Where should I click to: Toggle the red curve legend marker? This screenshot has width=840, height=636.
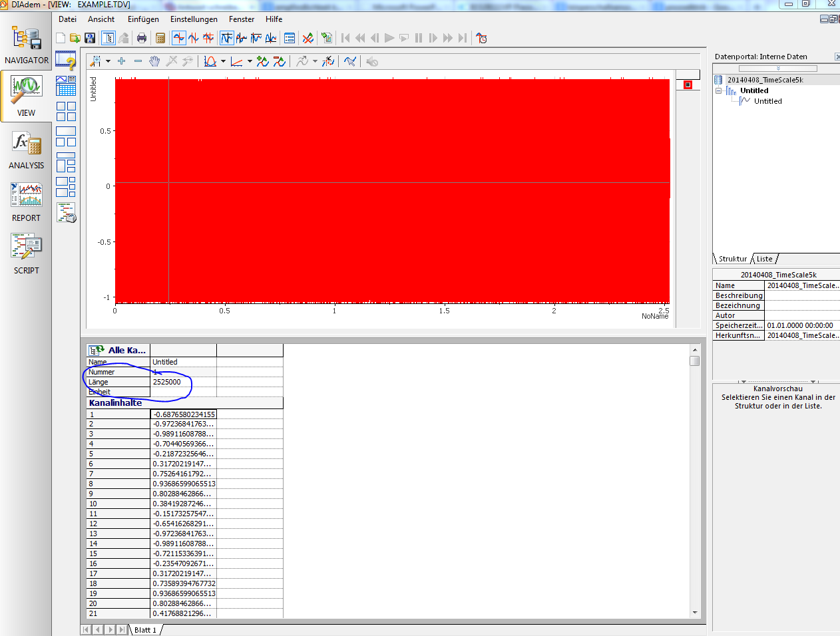(688, 84)
